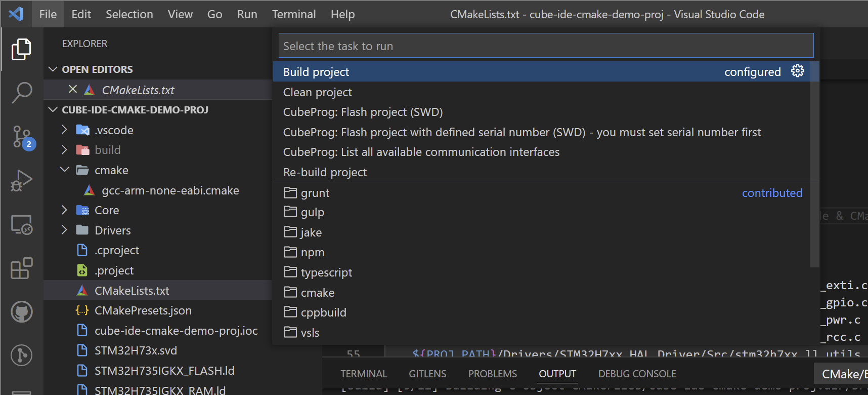Open the File menu

pos(48,14)
